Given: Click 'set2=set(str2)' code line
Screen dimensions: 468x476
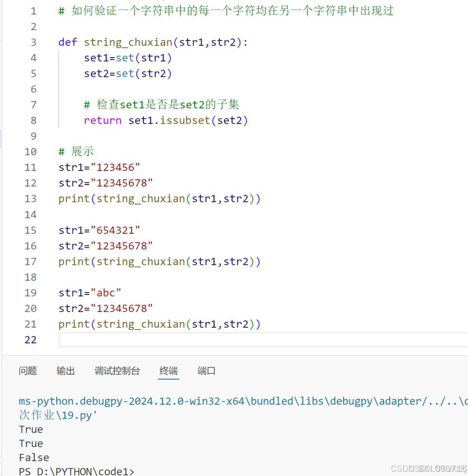Looking at the screenshot, I should (x=128, y=73).
